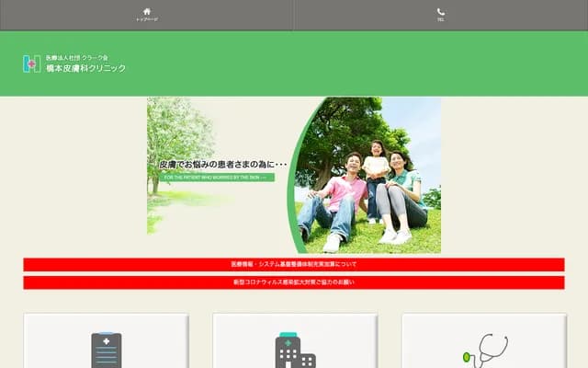
Task: Click the 皮膚でお悩みの患者さまの為に headline text
Action: (223, 165)
